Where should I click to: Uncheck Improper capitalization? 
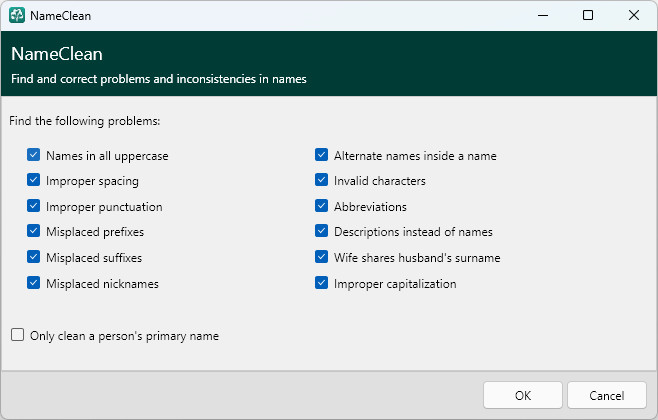pos(321,283)
